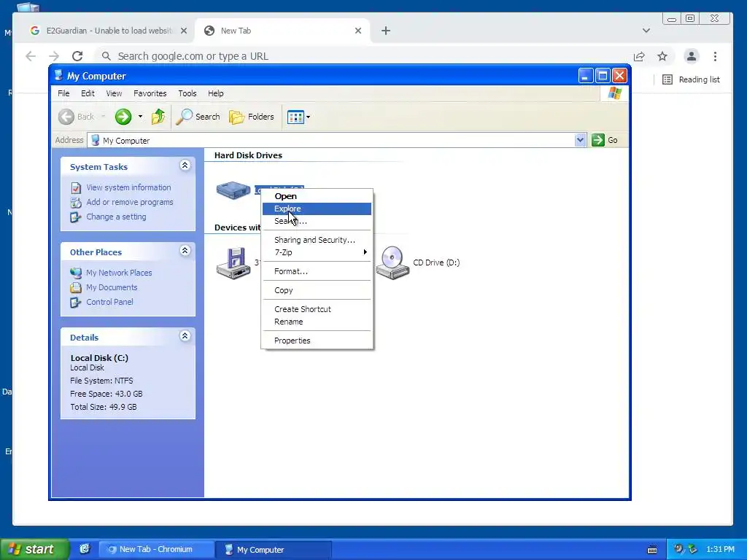Click the keyboard icon in the taskbar
Image resolution: width=747 pixels, height=560 pixels.
[652, 550]
